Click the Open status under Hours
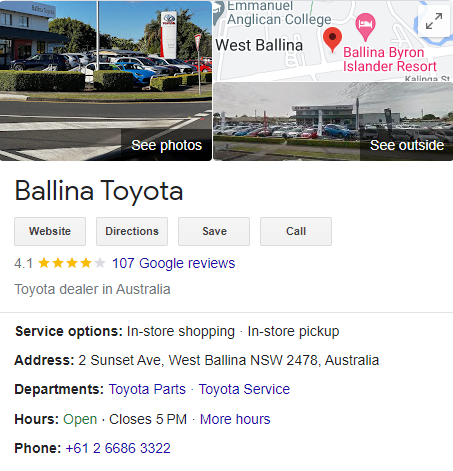 point(80,419)
